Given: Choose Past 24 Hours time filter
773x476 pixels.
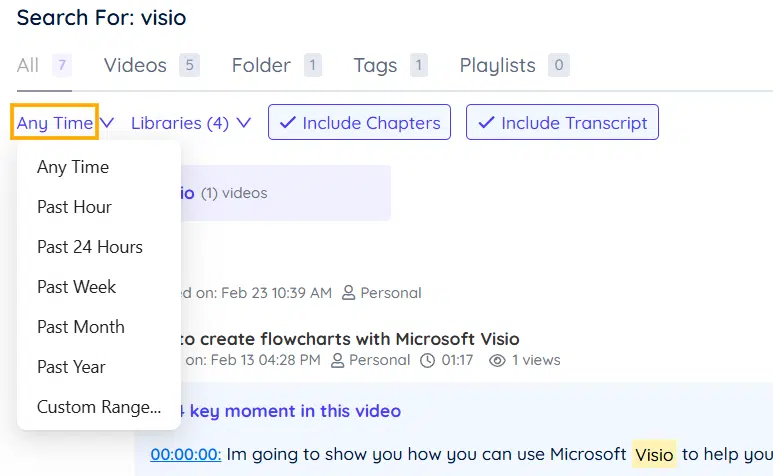Looking at the screenshot, I should tap(90, 247).
